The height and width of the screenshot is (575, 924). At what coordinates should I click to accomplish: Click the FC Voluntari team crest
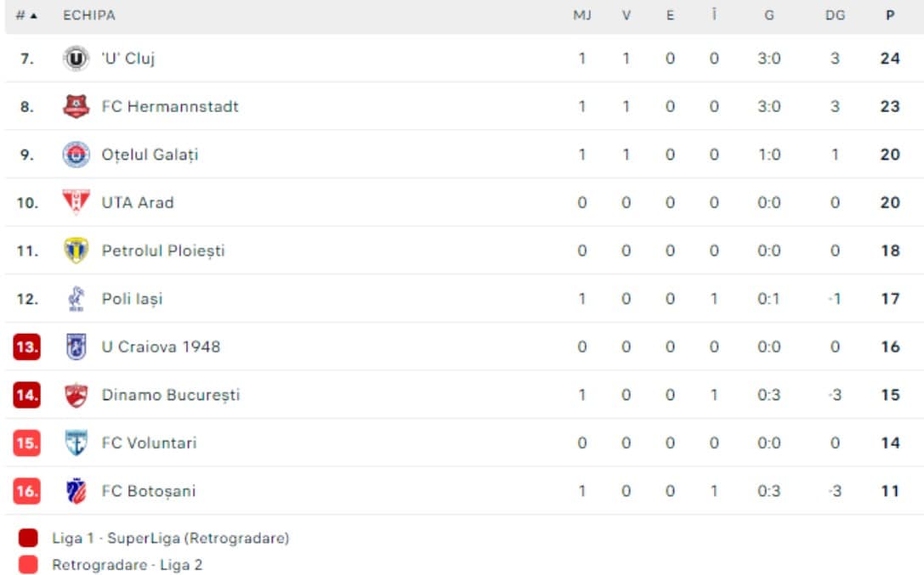coord(77,443)
